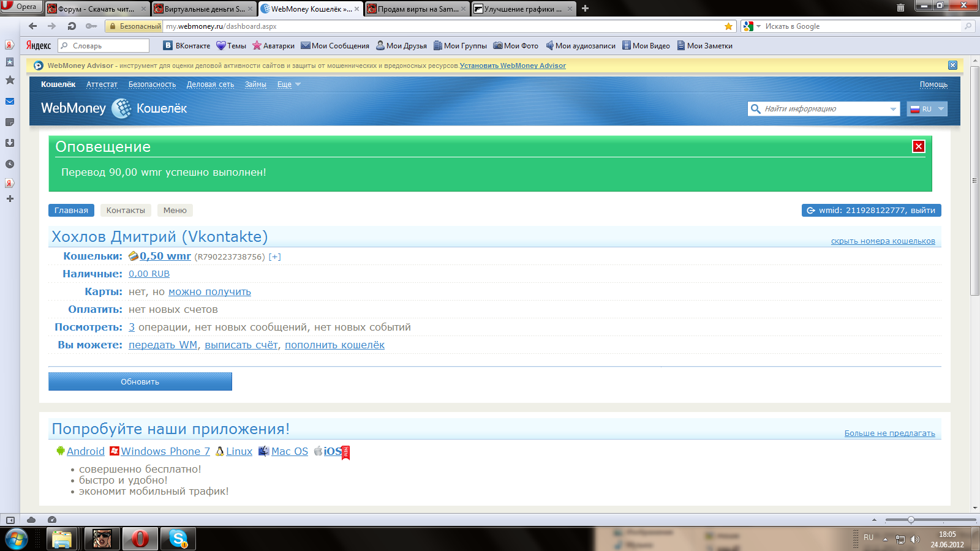The width and height of the screenshot is (980, 551).
Task: Open the Меню tab
Action: (175, 211)
